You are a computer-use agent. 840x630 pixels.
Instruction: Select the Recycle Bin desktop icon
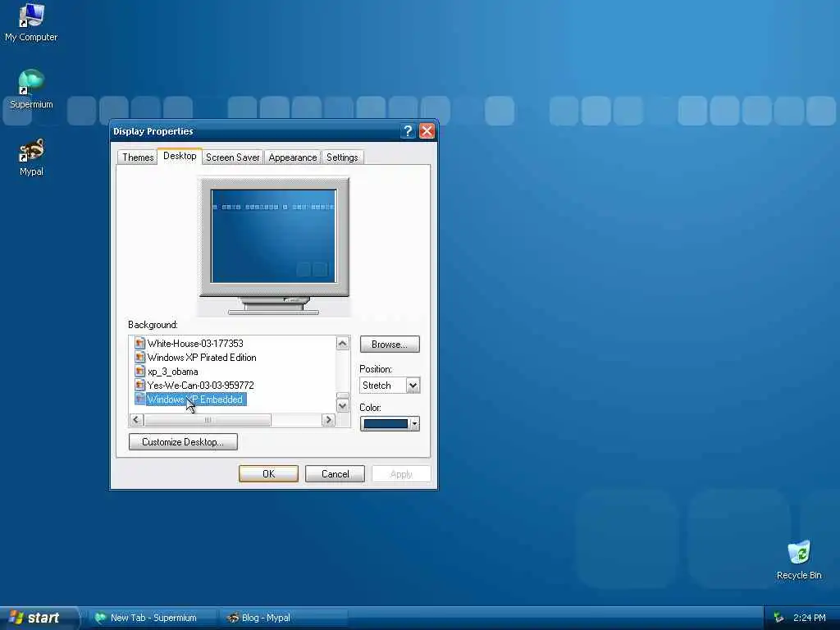tap(799, 560)
